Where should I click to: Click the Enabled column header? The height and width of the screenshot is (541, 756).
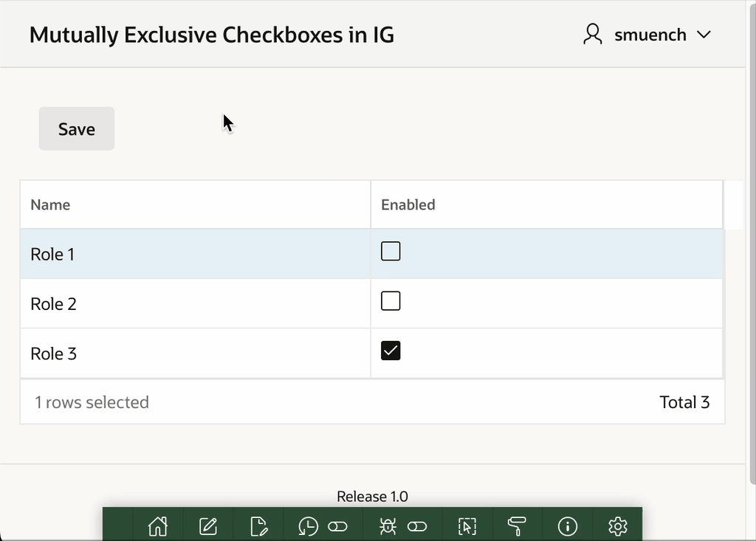408,204
